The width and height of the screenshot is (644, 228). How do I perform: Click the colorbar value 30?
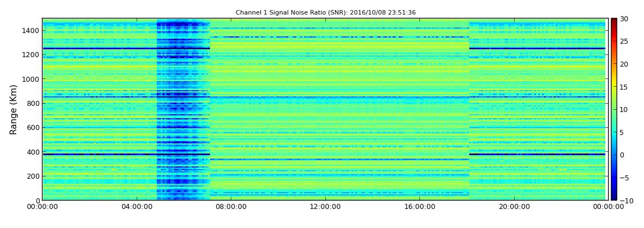click(x=624, y=19)
